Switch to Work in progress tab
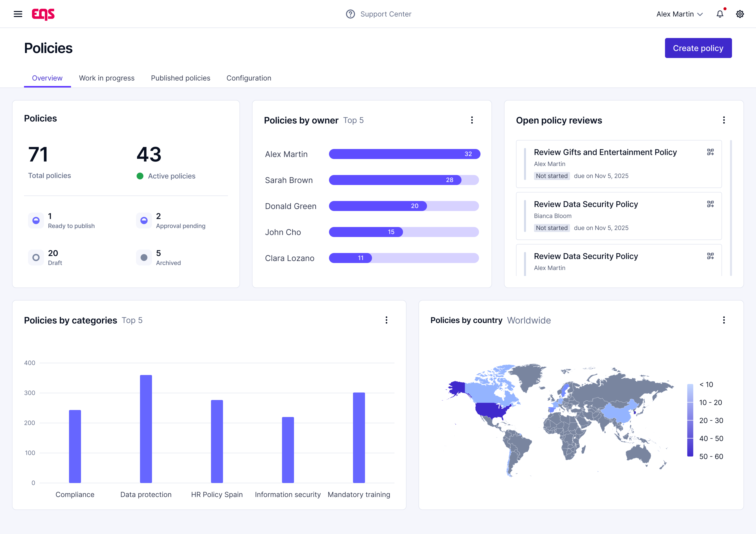This screenshot has height=534, width=756. tap(107, 78)
